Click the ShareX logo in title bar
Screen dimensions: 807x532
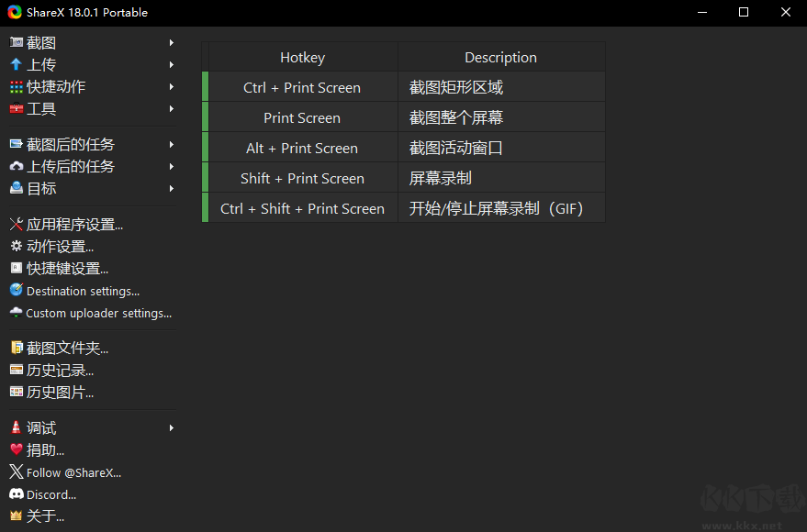[x=15, y=12]
